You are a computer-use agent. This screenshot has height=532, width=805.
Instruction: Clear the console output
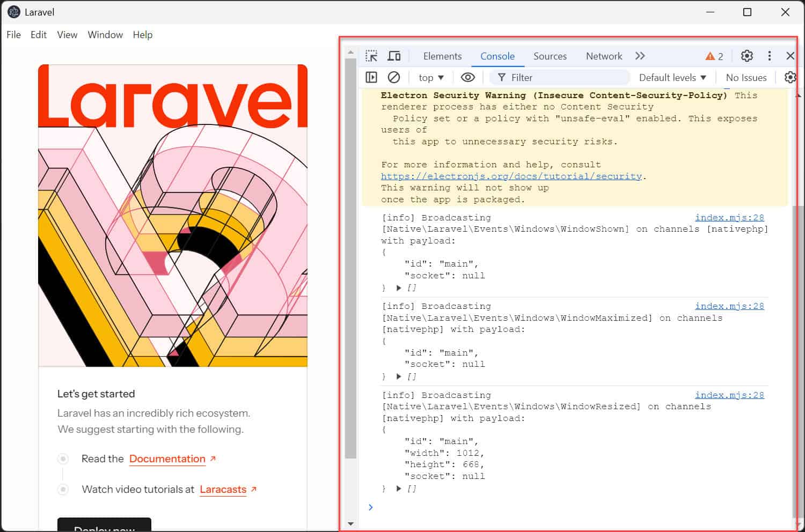tap(394, 77)
